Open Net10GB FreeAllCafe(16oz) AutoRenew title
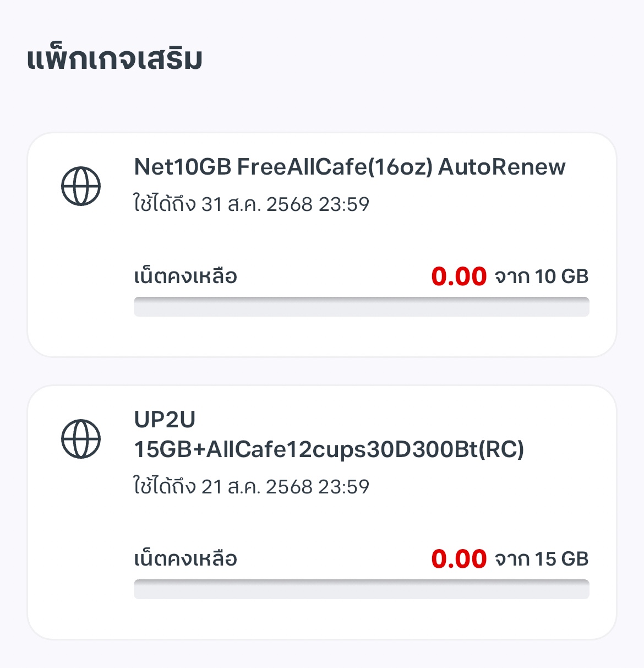The image size is (644, 668). click(x=350, y=167)
